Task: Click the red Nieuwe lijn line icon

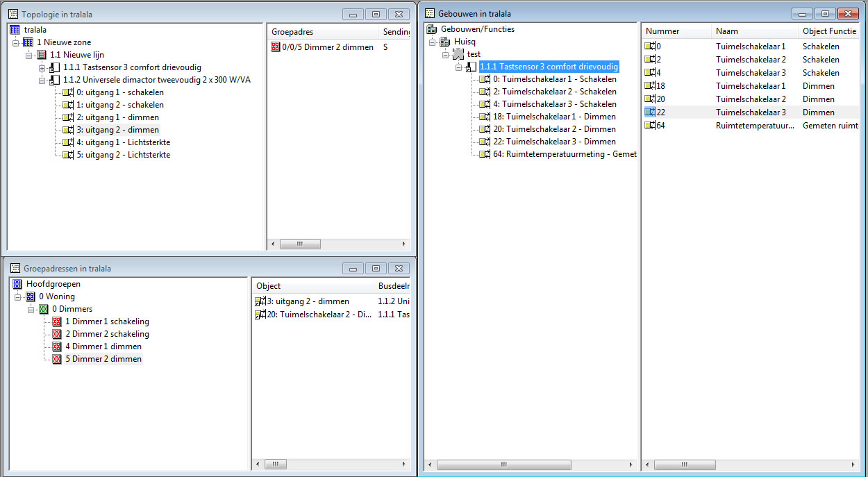Action: coord(42,55)
